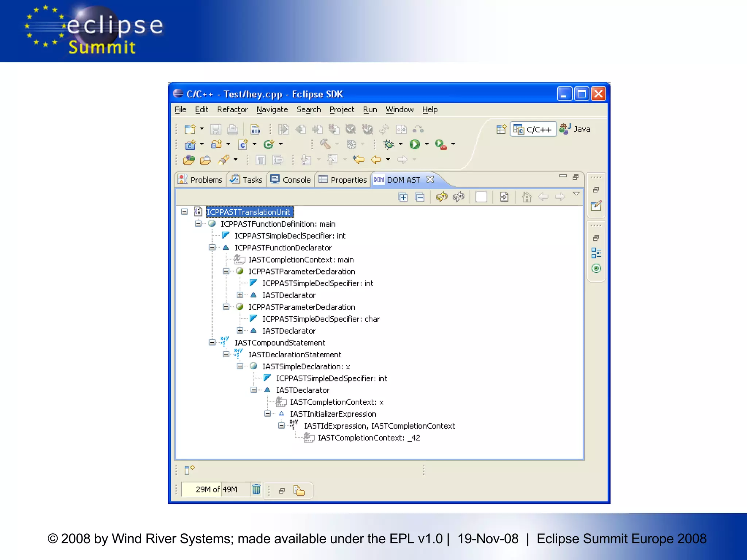This screenshot has width=747, height=560.
Task: Select ICPPASTFunctionDefinition: main tree item
Action: 278,224
